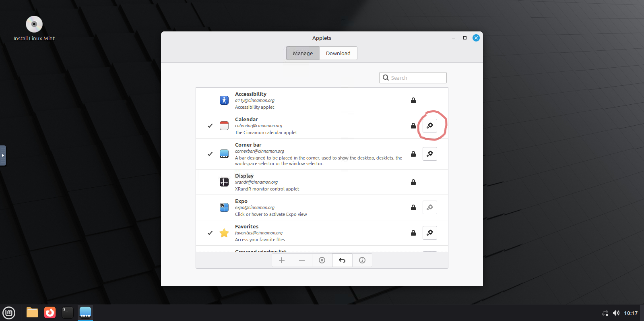This screenshot has height=321, width=644.
Task: Open the volume tray icon
Action: click(x=616, y=313)
